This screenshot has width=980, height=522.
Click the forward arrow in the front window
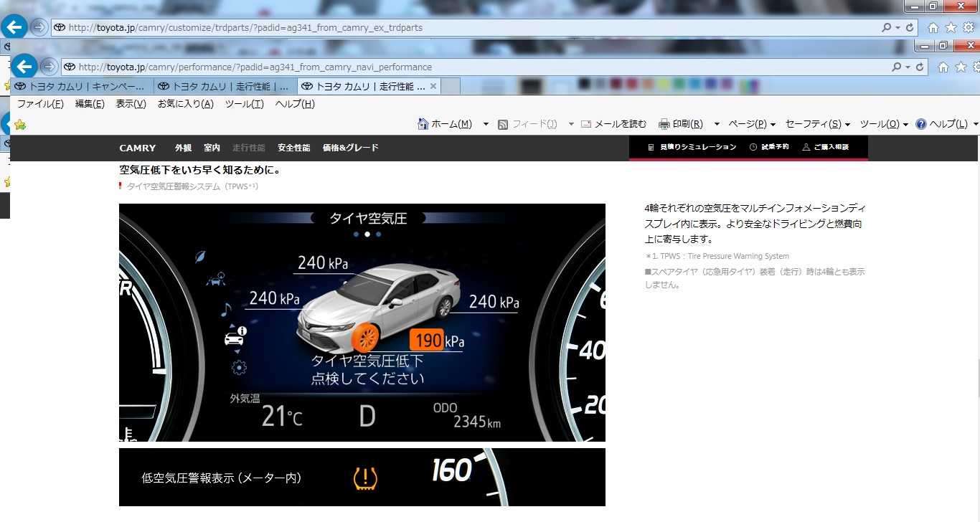pyautogui.click(x=49, y=67)
